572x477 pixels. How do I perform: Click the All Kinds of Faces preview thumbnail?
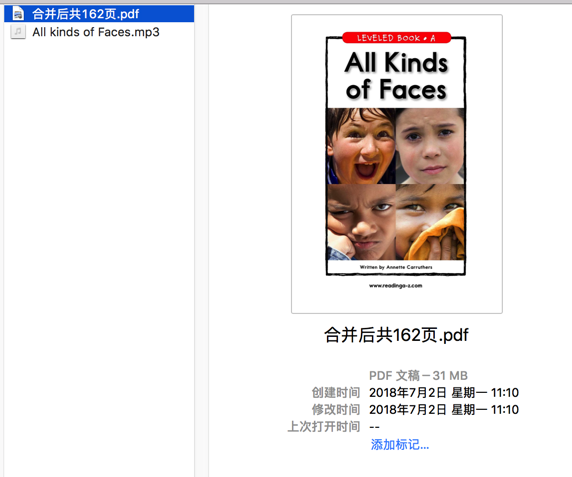pyautogui.click(x=397, y=164)
